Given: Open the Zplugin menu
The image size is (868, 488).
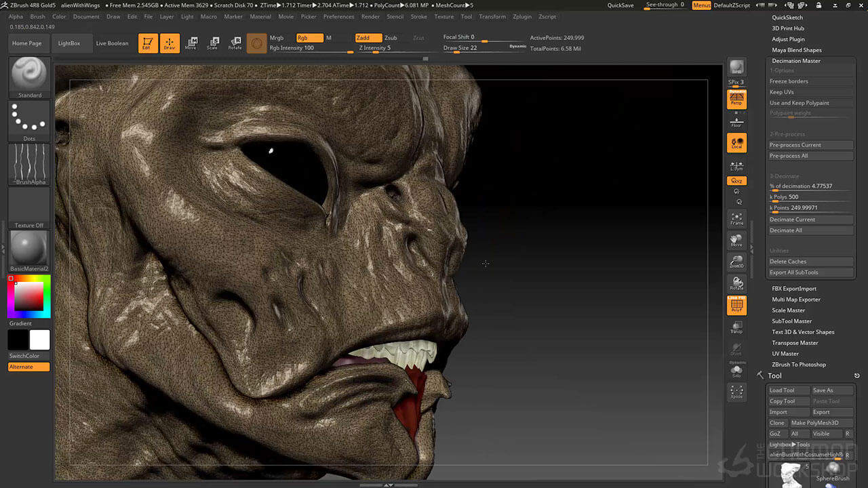Looking at the screenshot, I should [x=522, y=16].
